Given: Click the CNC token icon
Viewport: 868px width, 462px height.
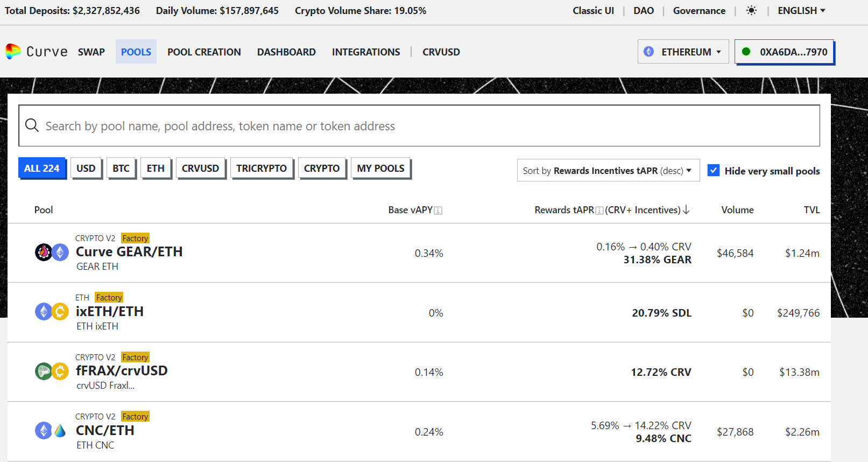Looking at the screenshot, I should click(x=60, y=430).
